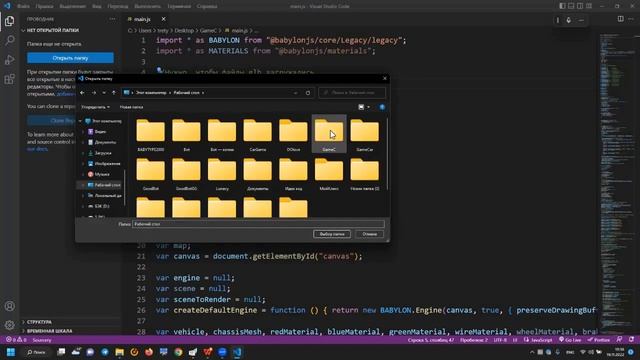The width and height of the screenshot is (640, 360).
Task: Click Отмена button in dialog
Action: (x=369, y=234)
